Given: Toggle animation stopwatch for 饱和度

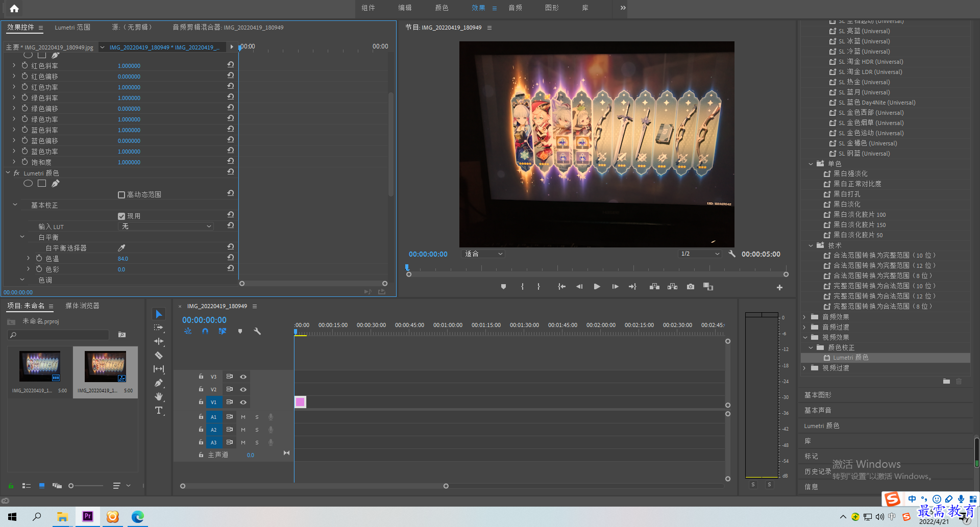Looking at the screenshot, I should pos(24,162).
